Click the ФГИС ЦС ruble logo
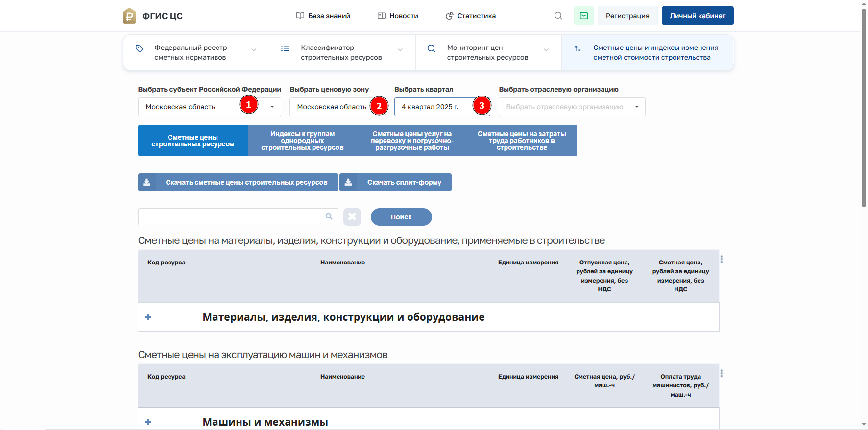The image size is (868, 430). click(129, 16)
